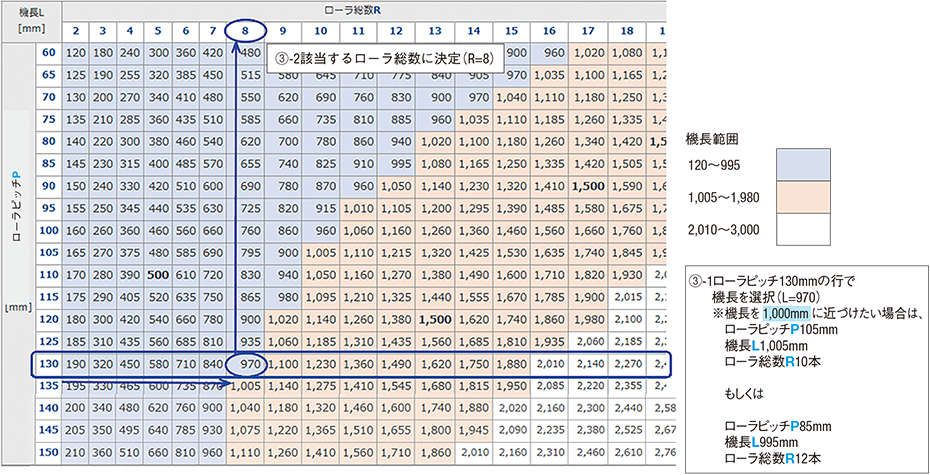
Task: Select the circled 970 cell in row 130
Action: coord(251,366)
